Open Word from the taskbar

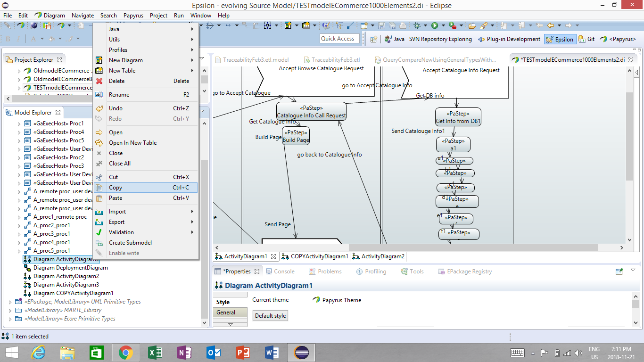pos(272,353)
